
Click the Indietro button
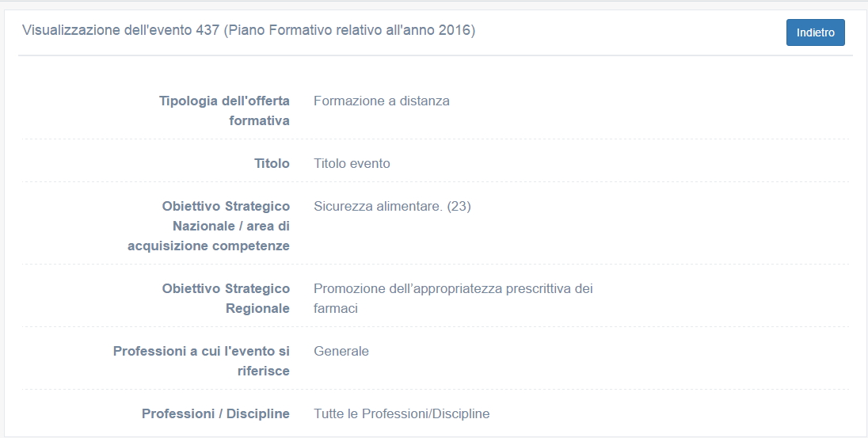tap(815, 32)
